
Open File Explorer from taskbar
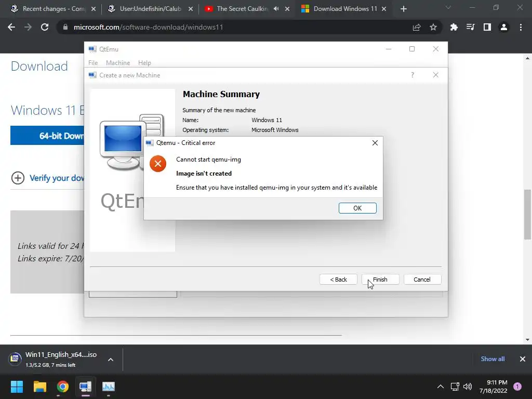click(x=39, y=387)
